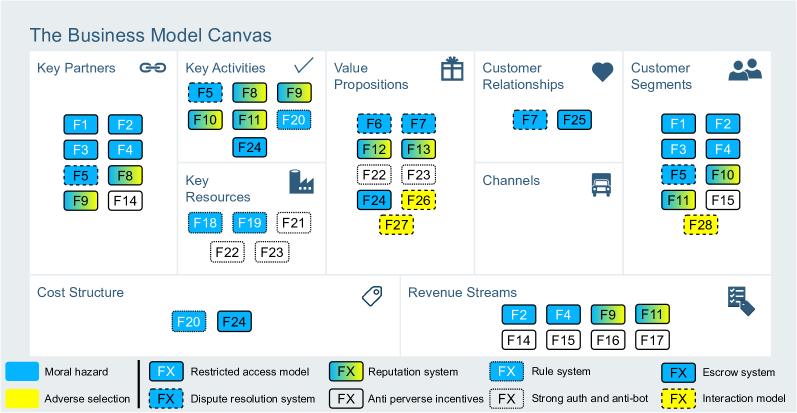Viewport: 797px width, 413px height.
Task: Click the Key Activities checkmark icon
Action: point(303,66)
